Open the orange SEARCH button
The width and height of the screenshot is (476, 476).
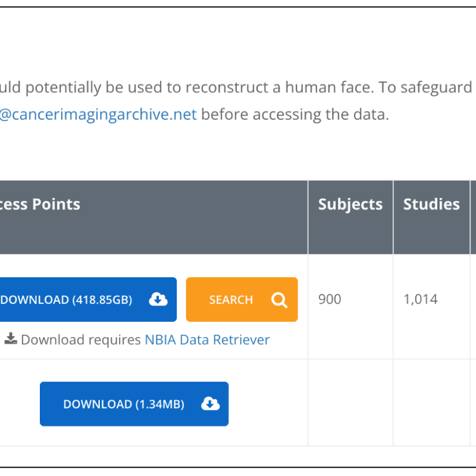click(x=242, y=299)
